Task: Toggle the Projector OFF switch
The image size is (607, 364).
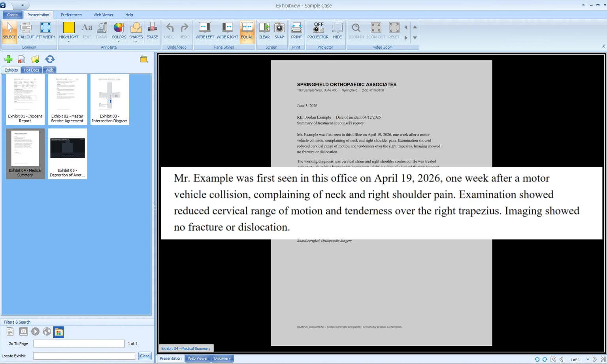Action: click(318, 31)
